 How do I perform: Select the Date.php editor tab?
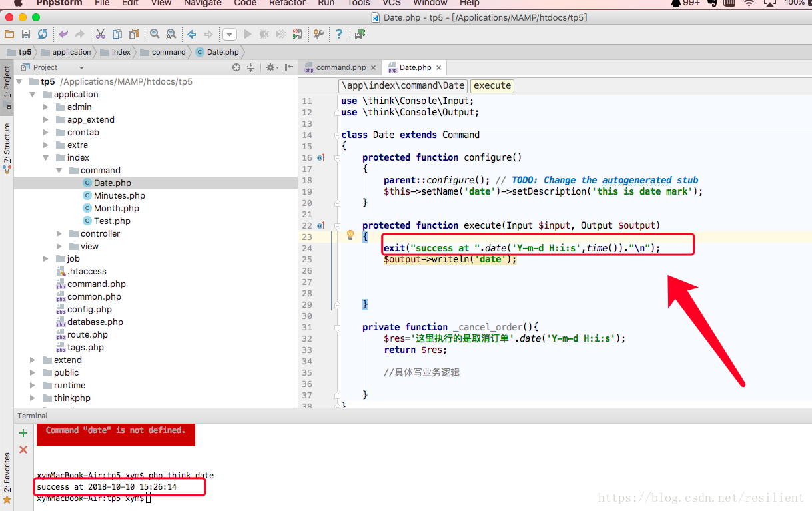click(x=415, y=67)
